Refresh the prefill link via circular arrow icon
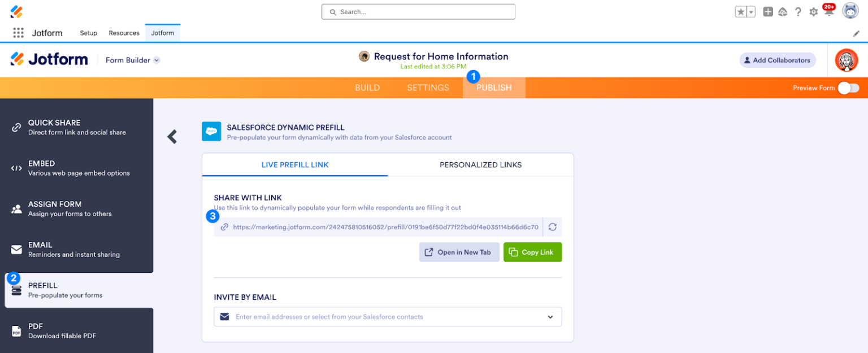Viewport: 868px width, 353px height. click(552, 226)
